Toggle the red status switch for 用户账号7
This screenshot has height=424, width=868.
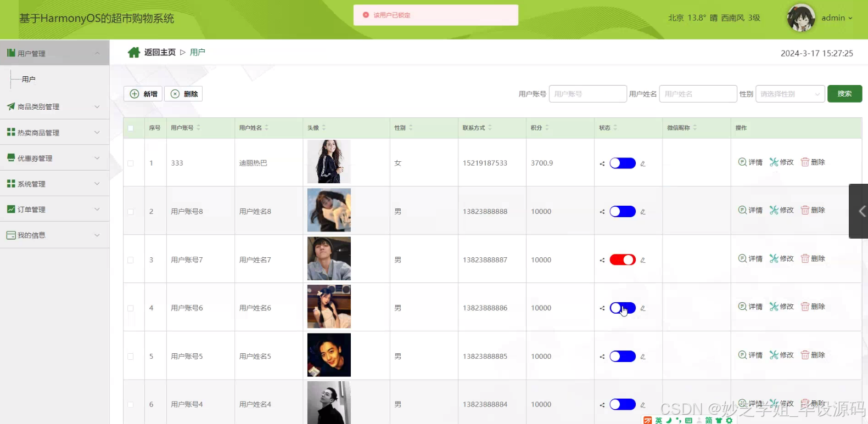pos(623,260)
